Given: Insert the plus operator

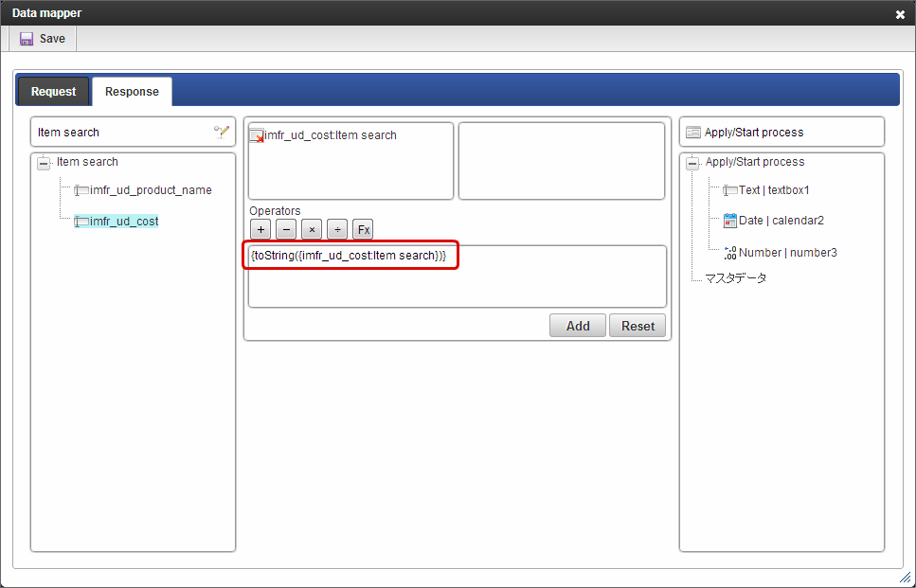Looking at the screenshot, I should click(260, 229).
